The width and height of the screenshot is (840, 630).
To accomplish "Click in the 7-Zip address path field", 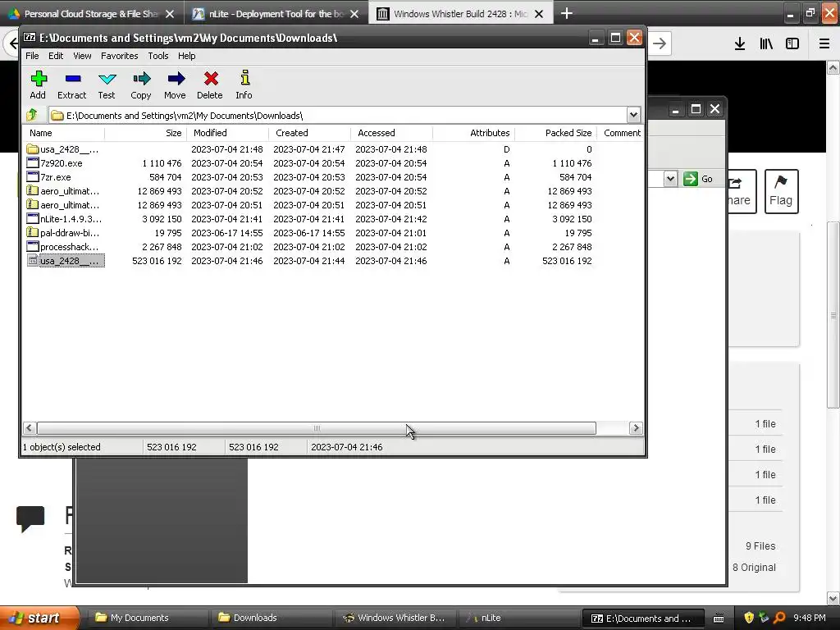I will [x=339, y=115].
